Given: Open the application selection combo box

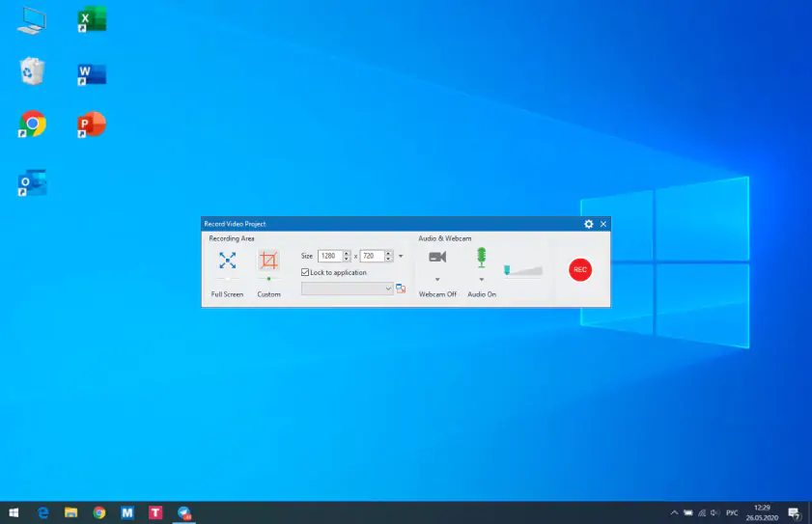Looking at the screenshot, I should pyautogui.click(x=348, y=289).
